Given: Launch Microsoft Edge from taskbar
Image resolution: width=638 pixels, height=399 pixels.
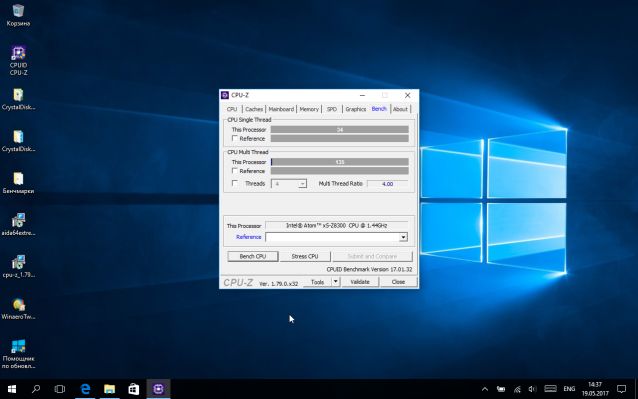Looking at the screenshot, I should click(x=85, y=389).
